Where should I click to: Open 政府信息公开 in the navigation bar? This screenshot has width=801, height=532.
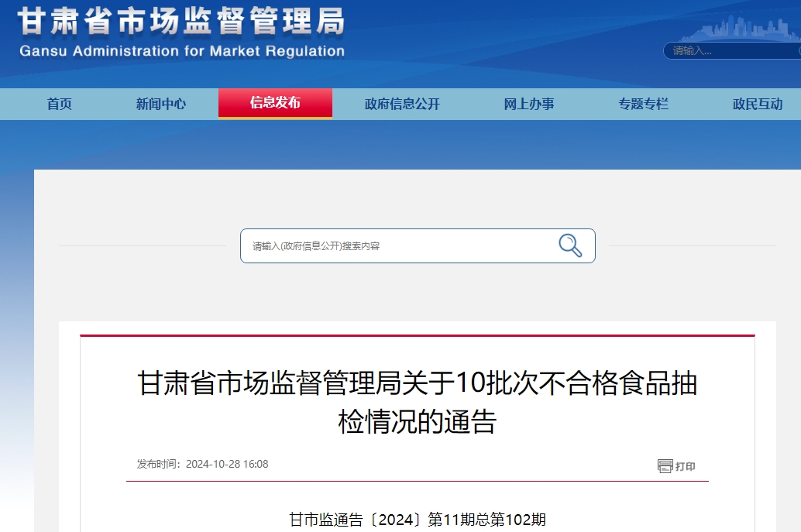[402, 104]
